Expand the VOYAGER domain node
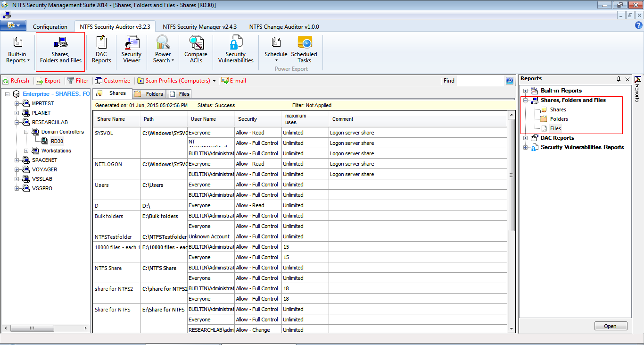Image resolution: width=644 pixels, height=345 pixels. click(x=17, y=169)
